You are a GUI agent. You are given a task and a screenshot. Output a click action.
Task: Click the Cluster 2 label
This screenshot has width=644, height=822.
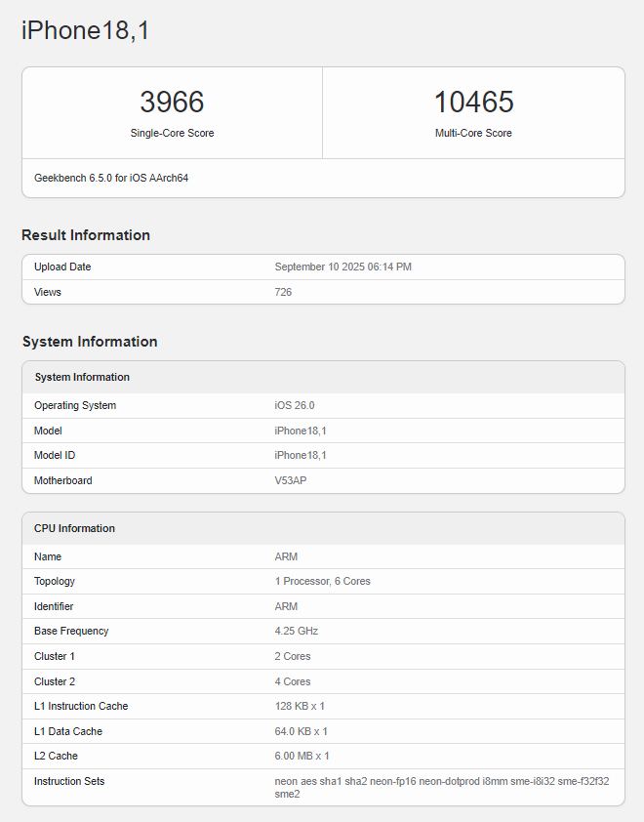55,681
